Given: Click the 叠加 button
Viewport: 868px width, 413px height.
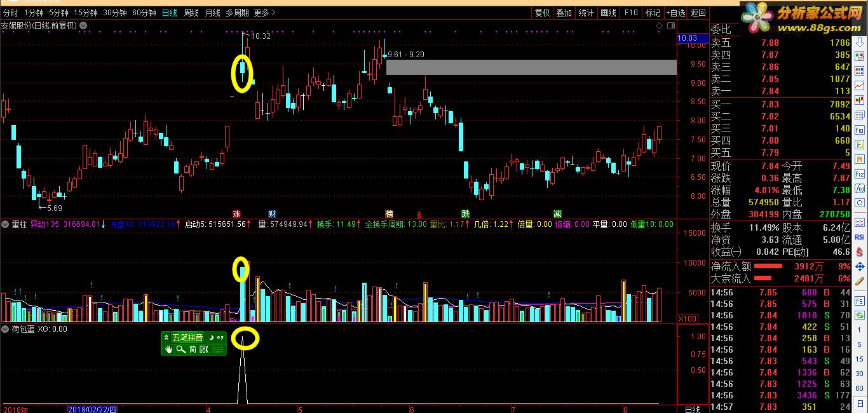Looking at the screenshot, I should (564, 13).
